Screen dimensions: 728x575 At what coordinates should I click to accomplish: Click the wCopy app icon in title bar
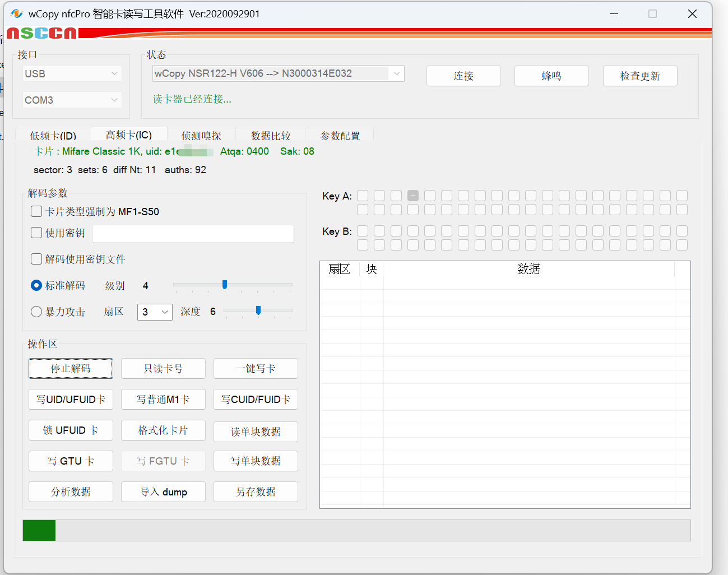point(16,13)
